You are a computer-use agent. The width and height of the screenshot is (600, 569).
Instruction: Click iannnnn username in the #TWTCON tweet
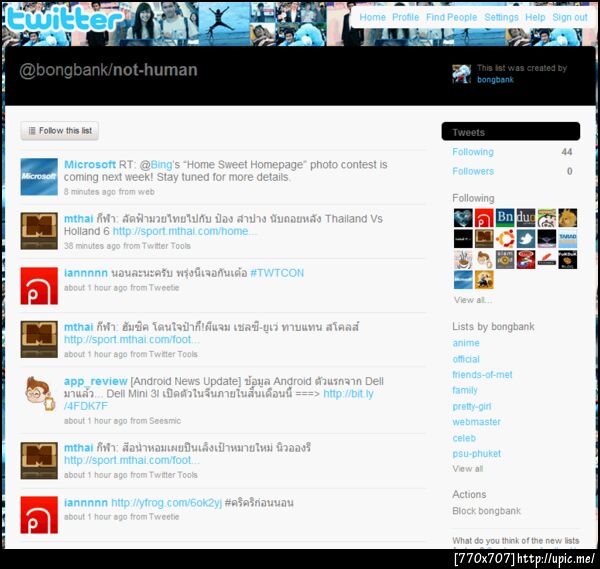[86, 273]
